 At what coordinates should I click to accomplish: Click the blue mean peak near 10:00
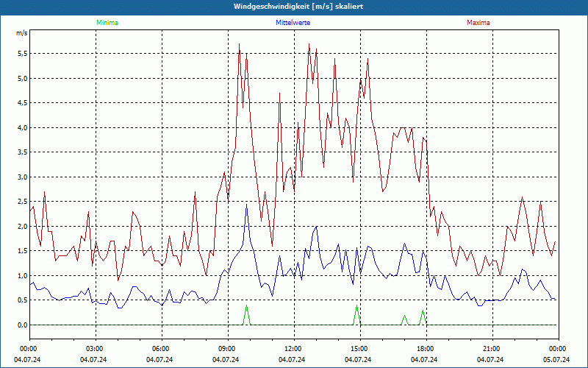tap(246, 205)
